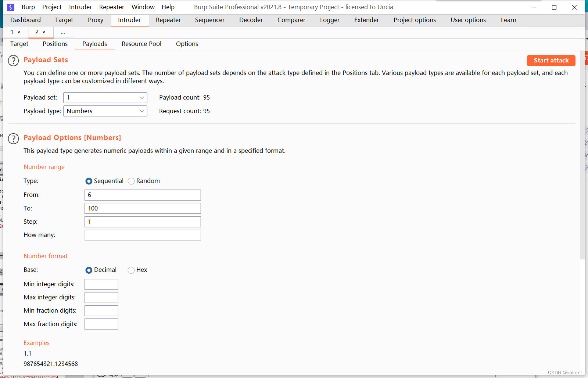This screenshot has height=378, width=588.
Task: Click the How many field
Action: click(x=143, y=235)
